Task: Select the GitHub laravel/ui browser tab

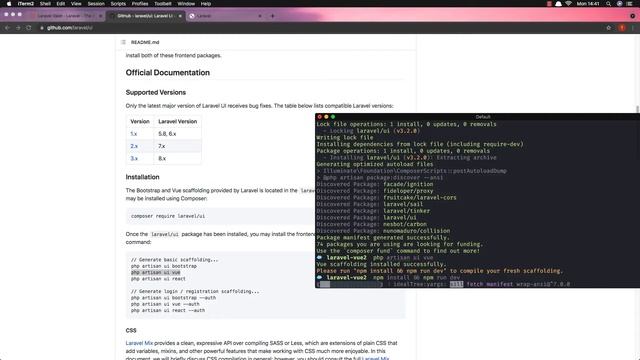Action: [x=145, y=16]
